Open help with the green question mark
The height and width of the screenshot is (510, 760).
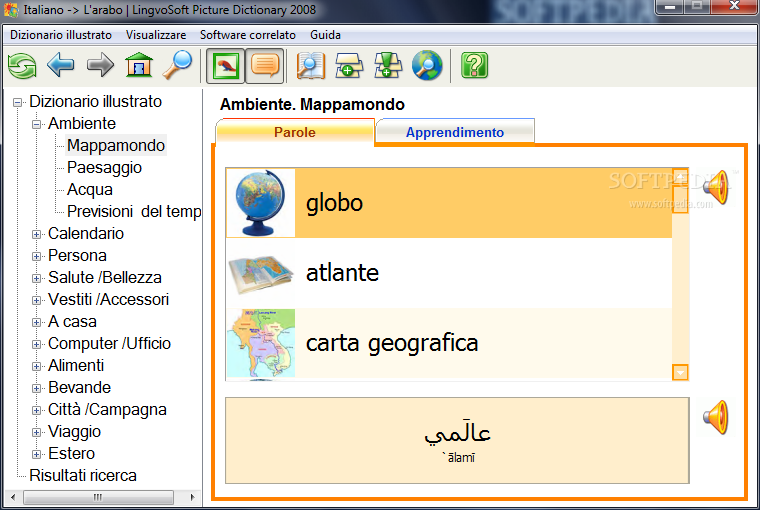pyautogui.click(x=475, y=65)
